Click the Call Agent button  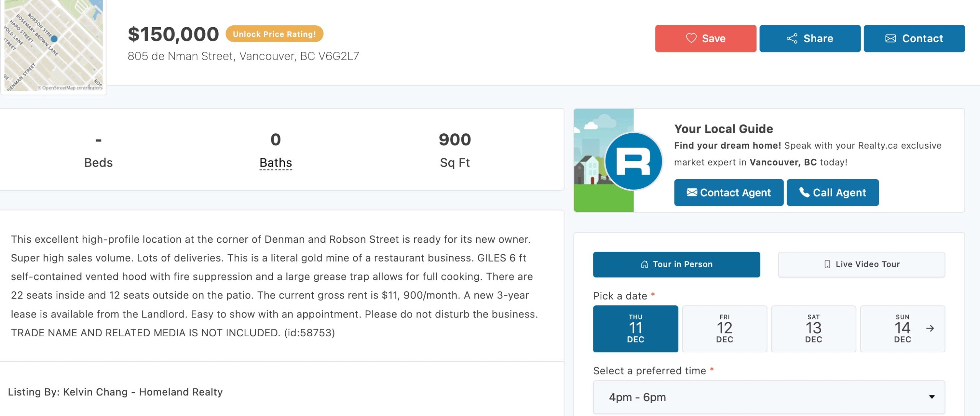click(833, 192)
